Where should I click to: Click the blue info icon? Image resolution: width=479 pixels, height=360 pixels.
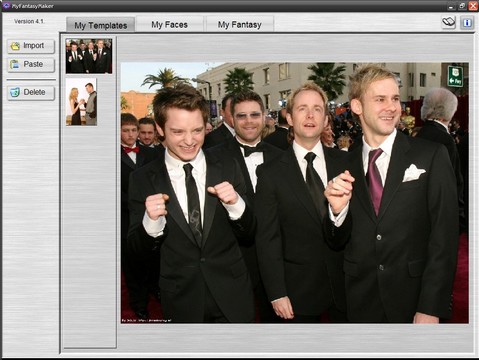(x=467, y=23)
